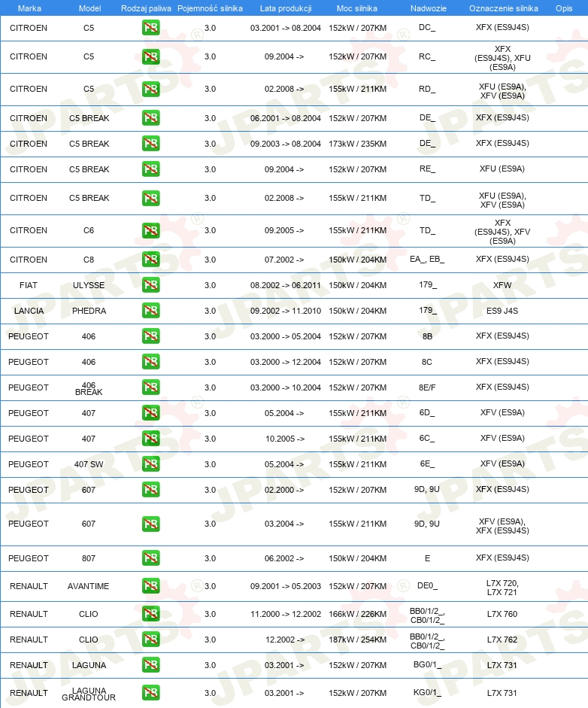Click fuel icon in Renault Clio 166kW row

click(150, 614)
